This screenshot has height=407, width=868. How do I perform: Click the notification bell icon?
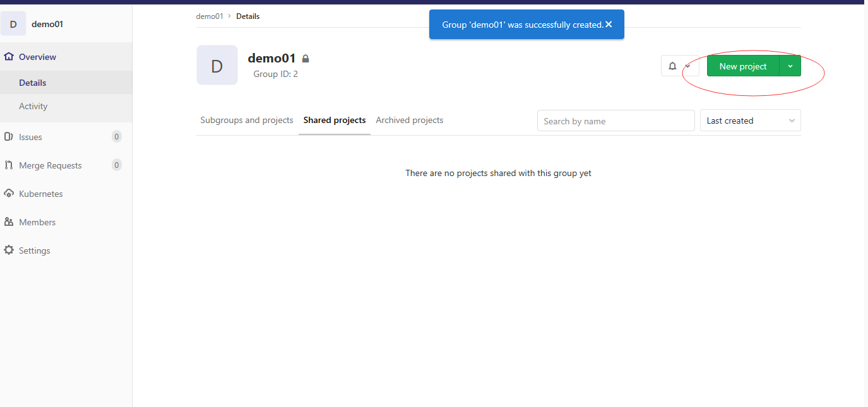point(672,66)
